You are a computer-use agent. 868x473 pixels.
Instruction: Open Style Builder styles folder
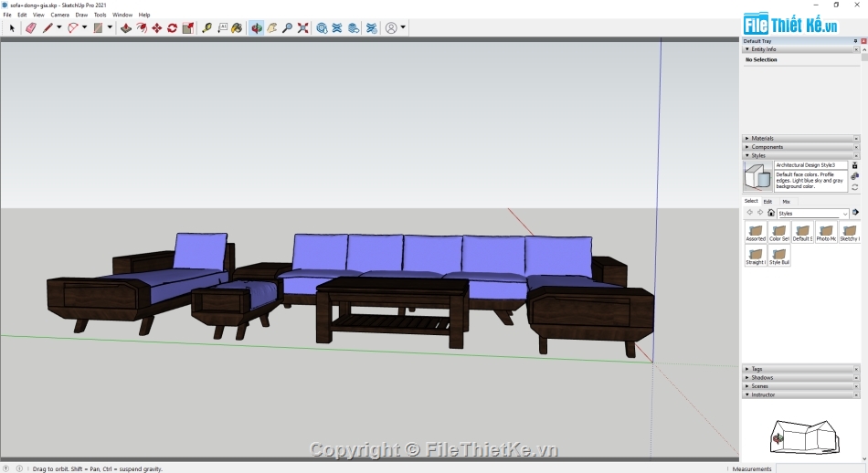[x=778, y=256]
